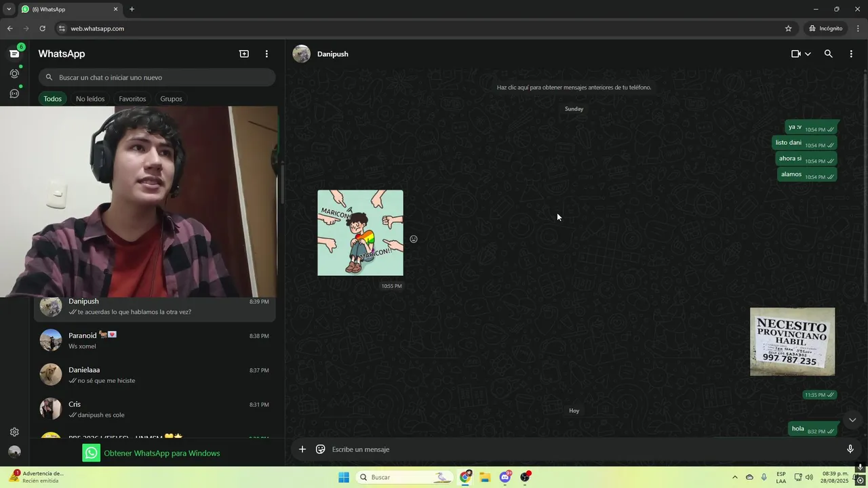Viewport: 868px width, 488px height.
Task: Search within the Danipush conversation
Action: tap(828, 54)
